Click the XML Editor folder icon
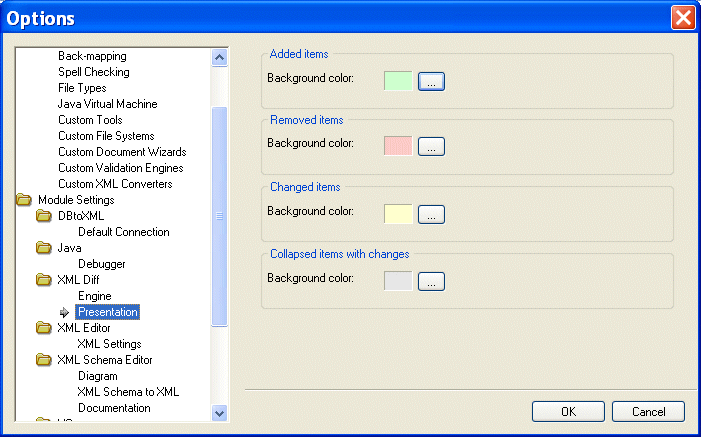The image size is (701, 437). [44, 328]
